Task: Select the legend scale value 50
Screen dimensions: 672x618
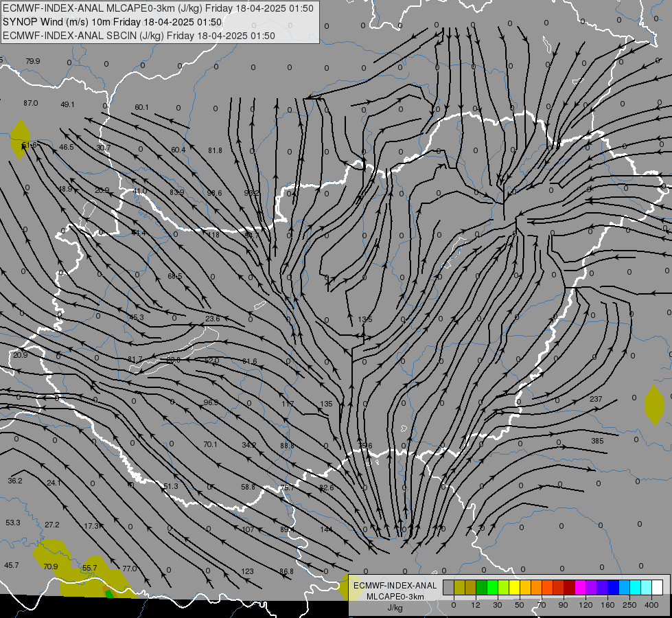Action: coord(520,605)
